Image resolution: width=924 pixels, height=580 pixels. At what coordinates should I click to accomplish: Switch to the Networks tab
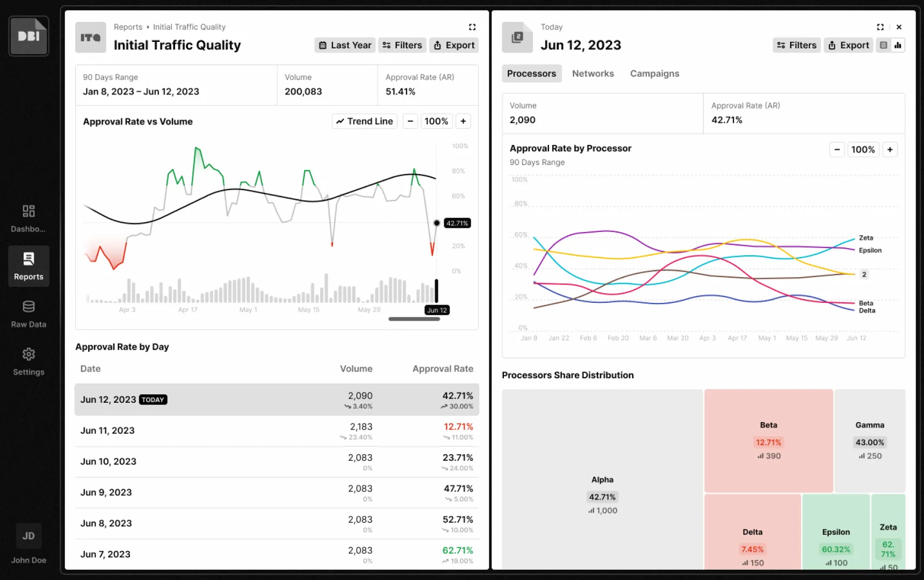pyautogui.click(x=593, y=74)
